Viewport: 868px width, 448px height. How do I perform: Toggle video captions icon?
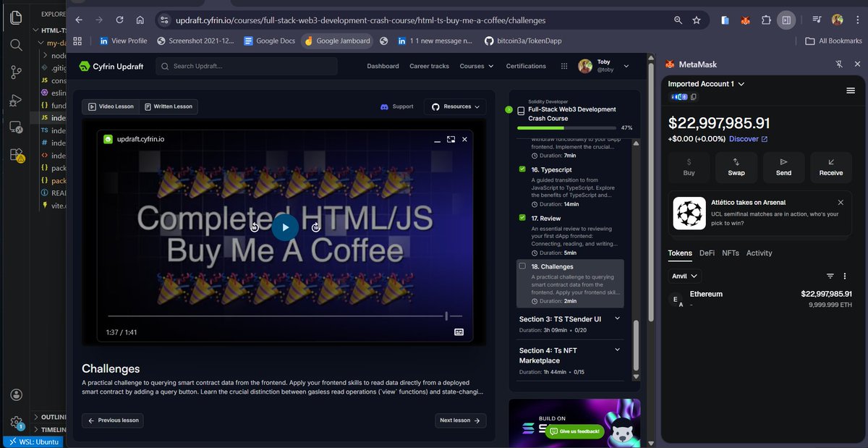point(459,332)
